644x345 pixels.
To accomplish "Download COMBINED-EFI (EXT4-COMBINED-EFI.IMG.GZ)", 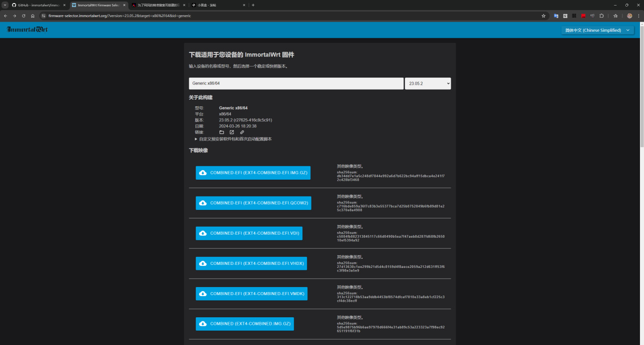I will coord(253,173).
